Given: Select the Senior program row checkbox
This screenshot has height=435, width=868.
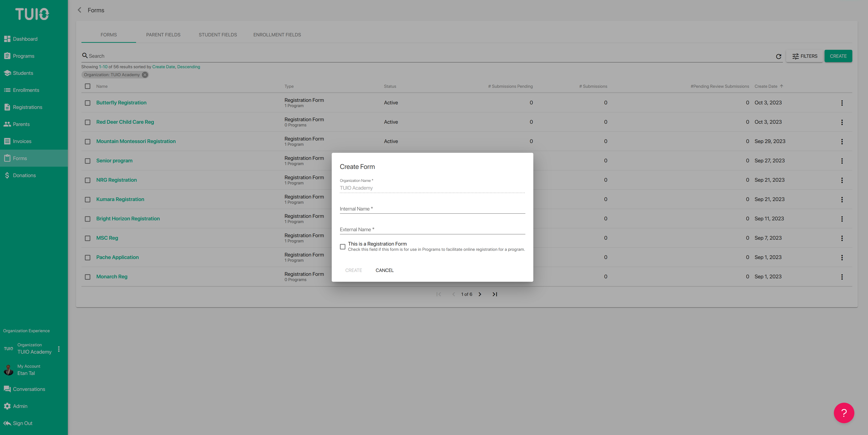Looking at the screenshot, I should (88, 161).
